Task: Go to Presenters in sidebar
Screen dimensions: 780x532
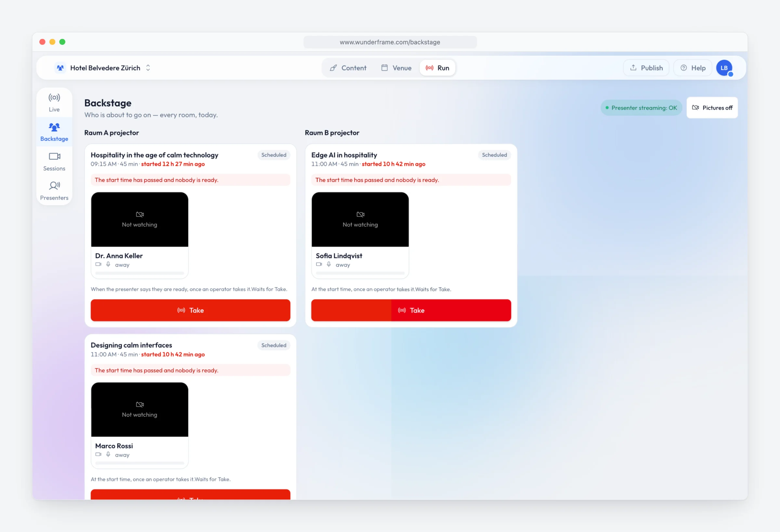Action: [x=54, y=191]
